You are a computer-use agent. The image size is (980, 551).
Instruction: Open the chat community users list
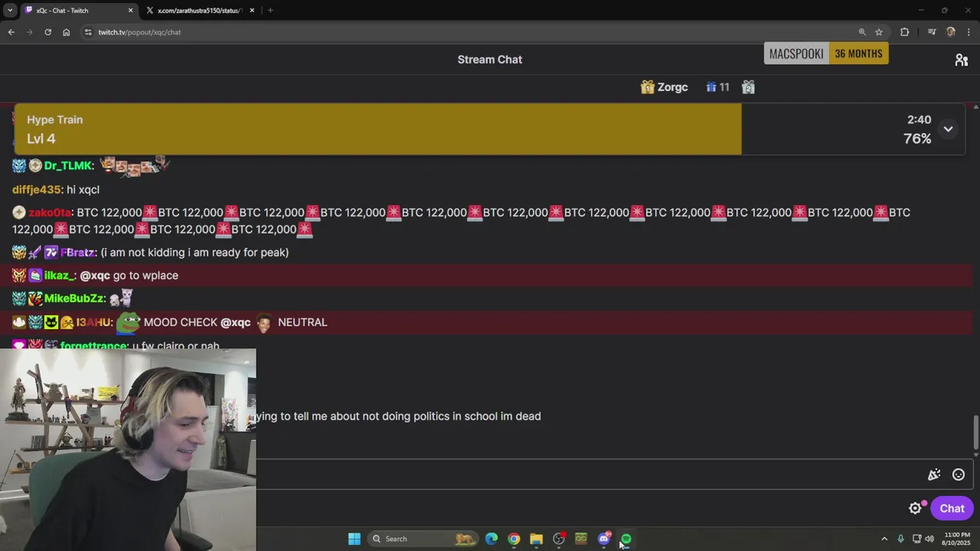962,60
